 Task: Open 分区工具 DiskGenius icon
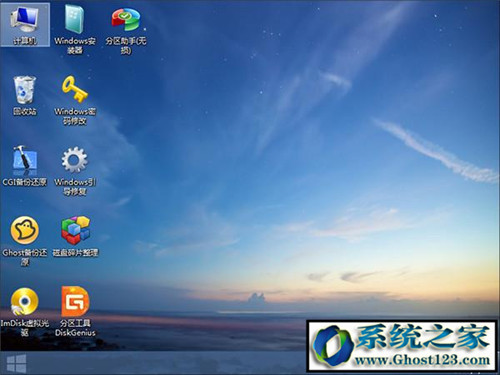click(75, 312)
